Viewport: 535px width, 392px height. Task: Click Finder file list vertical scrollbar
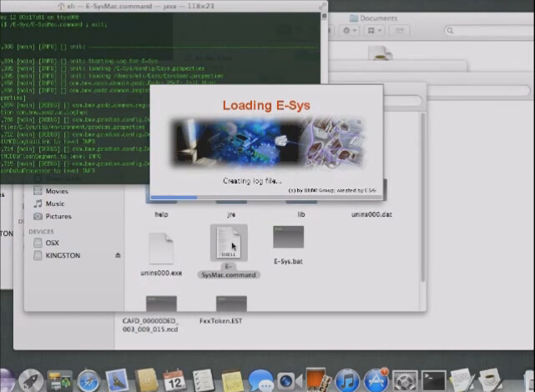click(423, 197)
